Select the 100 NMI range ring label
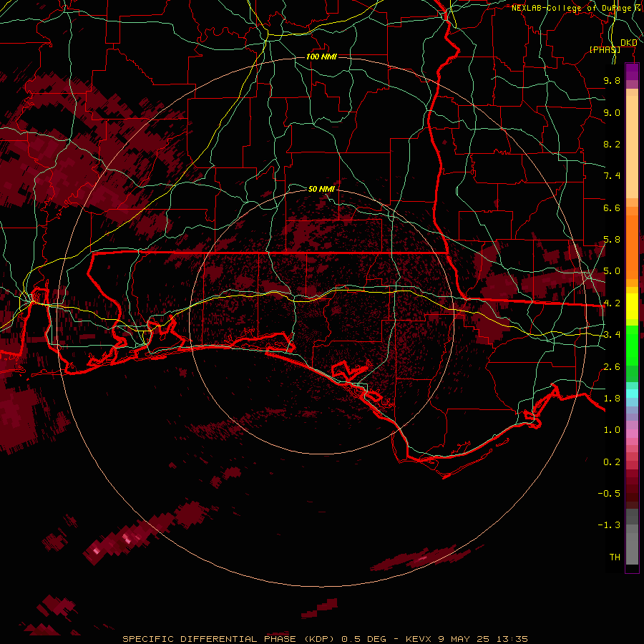The image size is (644, 644). pyautogui.click(x=321, y=57)
